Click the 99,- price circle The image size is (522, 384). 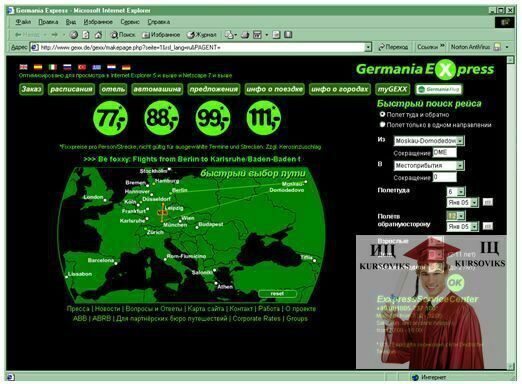pos(213,118)
